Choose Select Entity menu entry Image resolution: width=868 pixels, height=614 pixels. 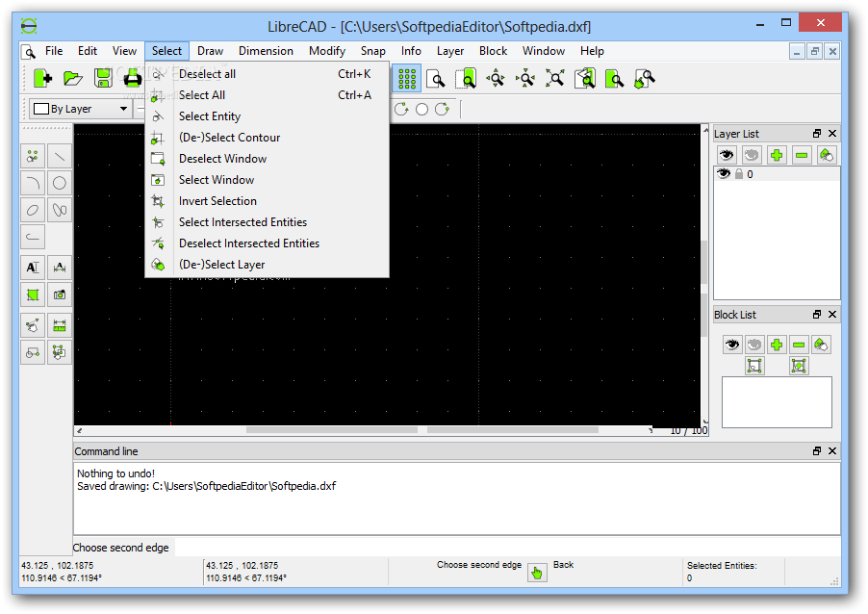tap(267, 116)
